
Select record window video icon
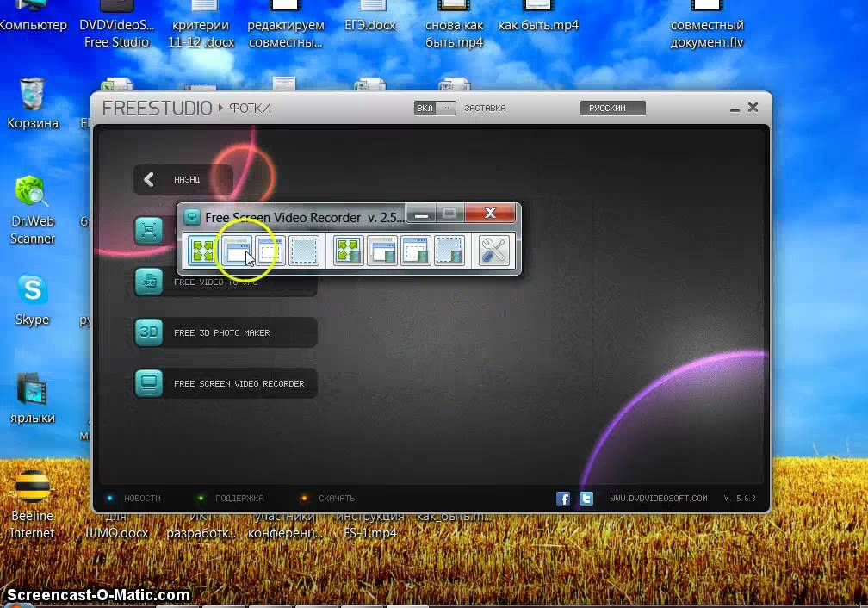click(382, 251)
